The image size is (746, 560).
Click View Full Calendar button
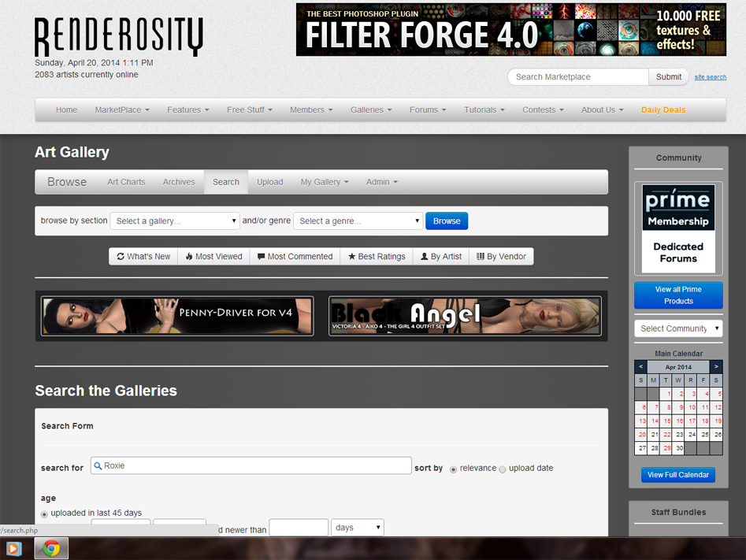[x=678, y=474]
